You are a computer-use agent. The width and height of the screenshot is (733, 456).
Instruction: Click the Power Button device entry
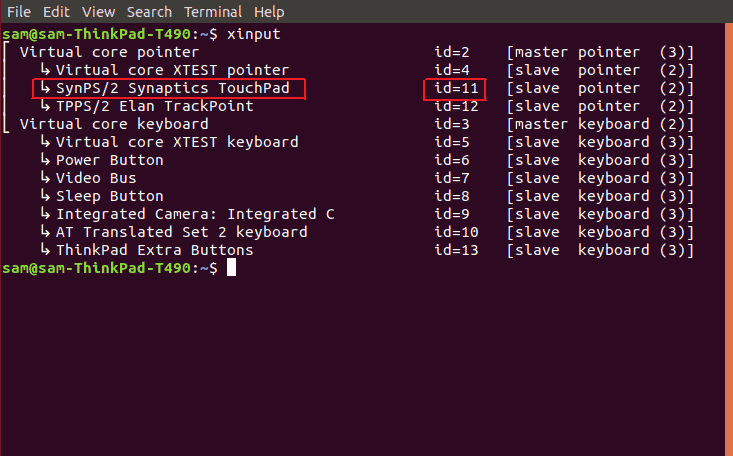[x=110, y=160]
